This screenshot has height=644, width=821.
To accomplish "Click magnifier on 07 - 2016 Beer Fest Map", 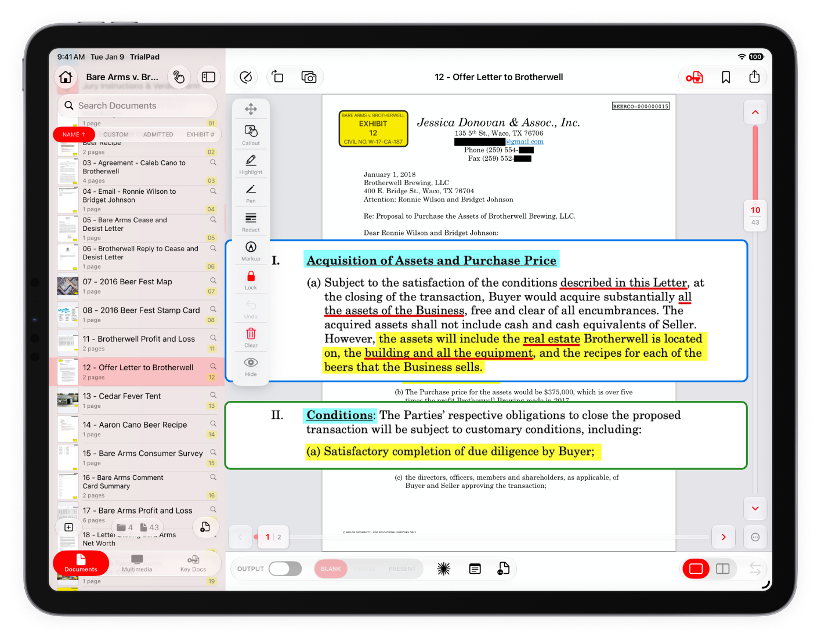I will [x=213, y=280].
